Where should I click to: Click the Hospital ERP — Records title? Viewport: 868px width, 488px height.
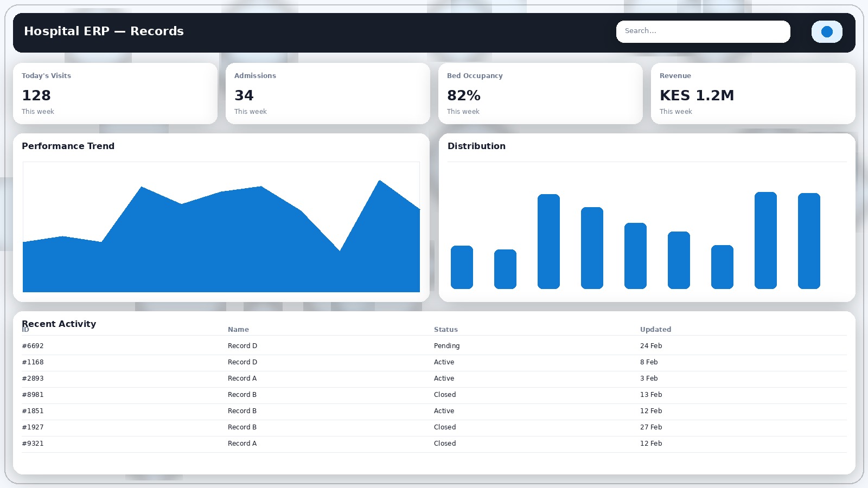(x=104, y=31)
